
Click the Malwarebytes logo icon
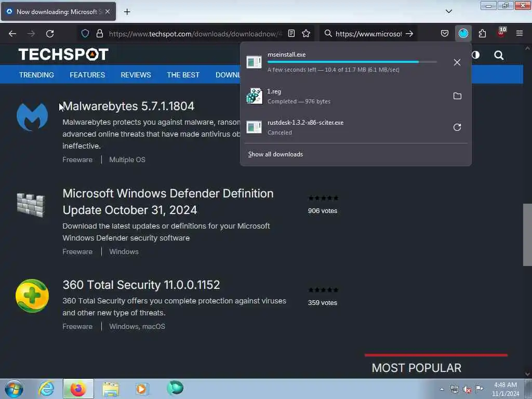pyautogui.click(x=32, y=117)
